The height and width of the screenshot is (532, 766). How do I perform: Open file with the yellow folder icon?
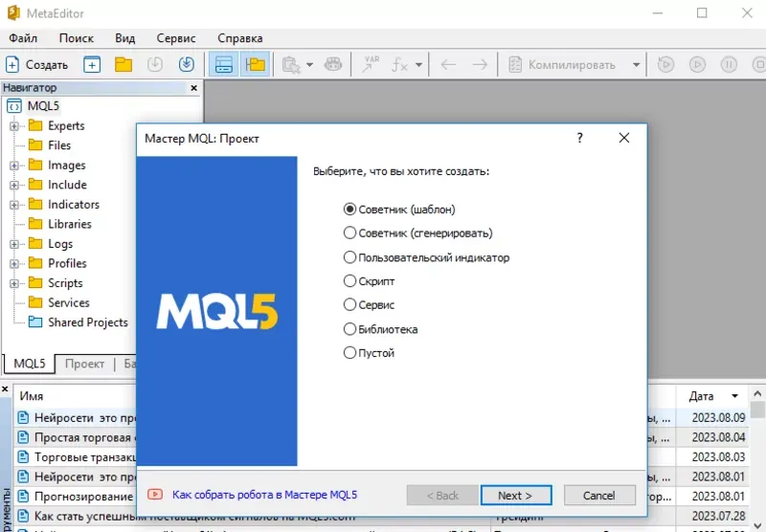coord(124,64)
